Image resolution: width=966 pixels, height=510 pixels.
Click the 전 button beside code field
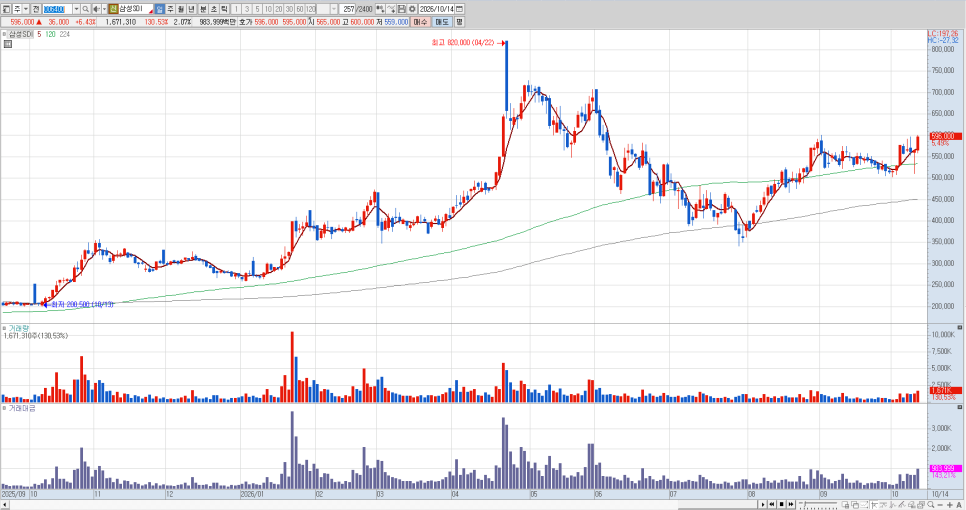pyautogui.click(x=36, y=9)
